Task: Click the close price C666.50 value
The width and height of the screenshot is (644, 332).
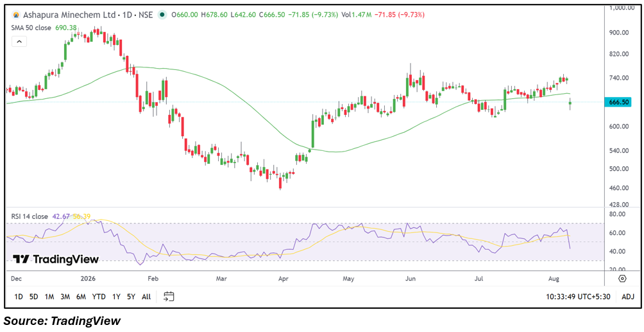Action: click(272, 15)
